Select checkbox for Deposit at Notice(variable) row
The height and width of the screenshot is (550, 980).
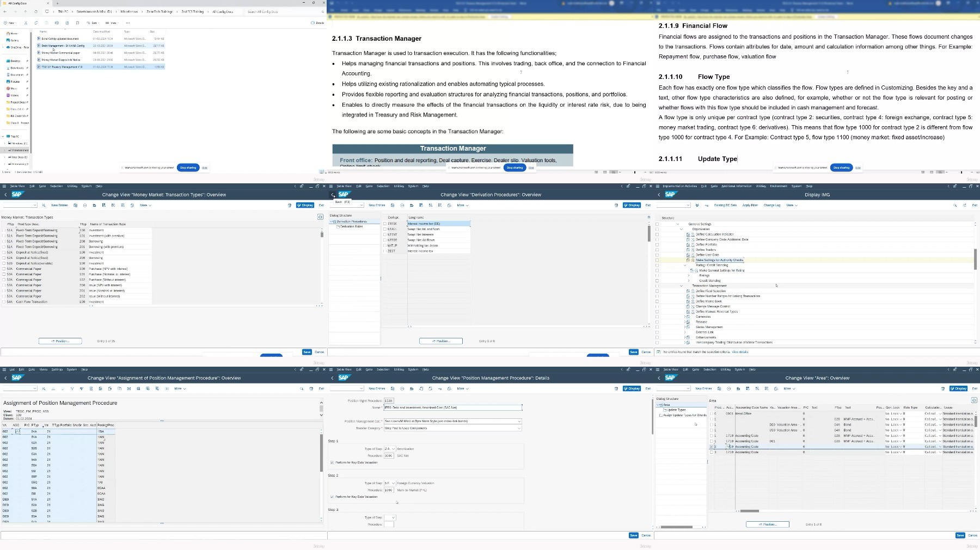pos(4,263)
